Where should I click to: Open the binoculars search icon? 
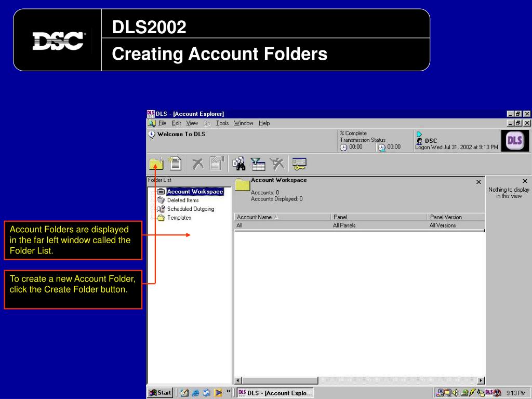point(239,164)
